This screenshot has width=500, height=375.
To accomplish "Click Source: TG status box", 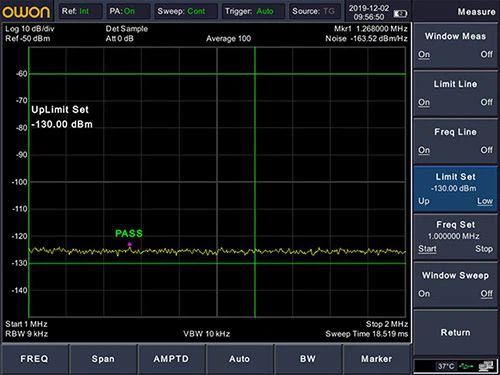I will point(315,11).
